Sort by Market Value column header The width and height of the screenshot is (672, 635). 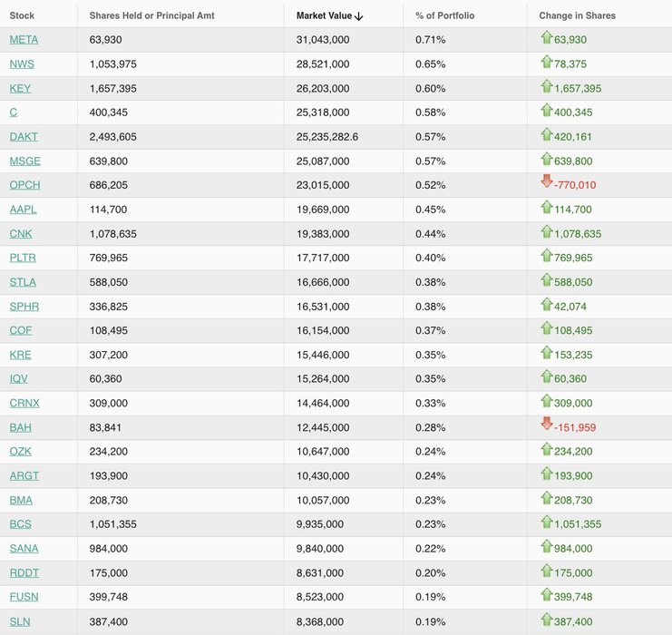pos(324,15)
